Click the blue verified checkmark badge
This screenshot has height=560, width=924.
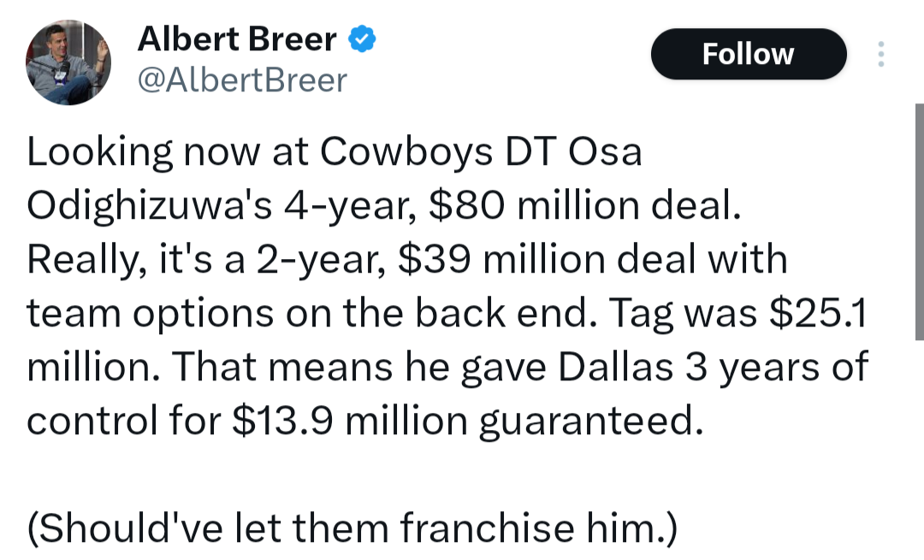click(362, 39)
